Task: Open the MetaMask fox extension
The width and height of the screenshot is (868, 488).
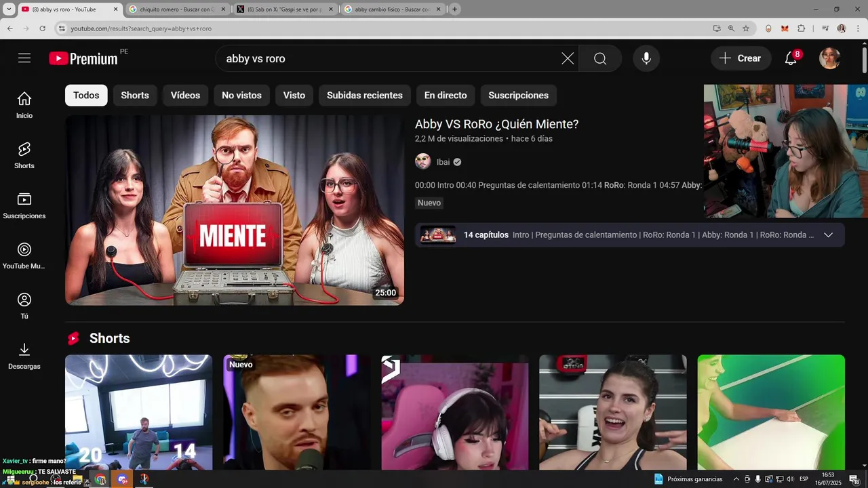Action: tap(785, 28)
